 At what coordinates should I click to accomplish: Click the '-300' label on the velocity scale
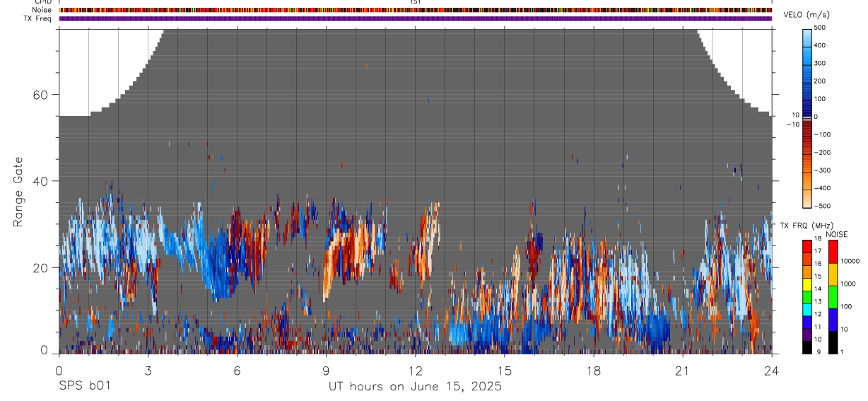point(822,170)
